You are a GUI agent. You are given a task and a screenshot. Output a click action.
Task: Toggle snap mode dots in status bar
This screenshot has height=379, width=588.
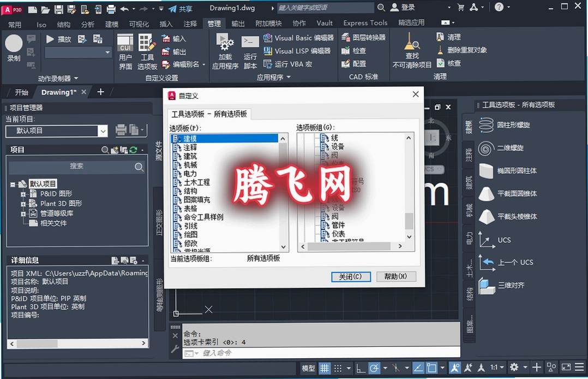338,368
